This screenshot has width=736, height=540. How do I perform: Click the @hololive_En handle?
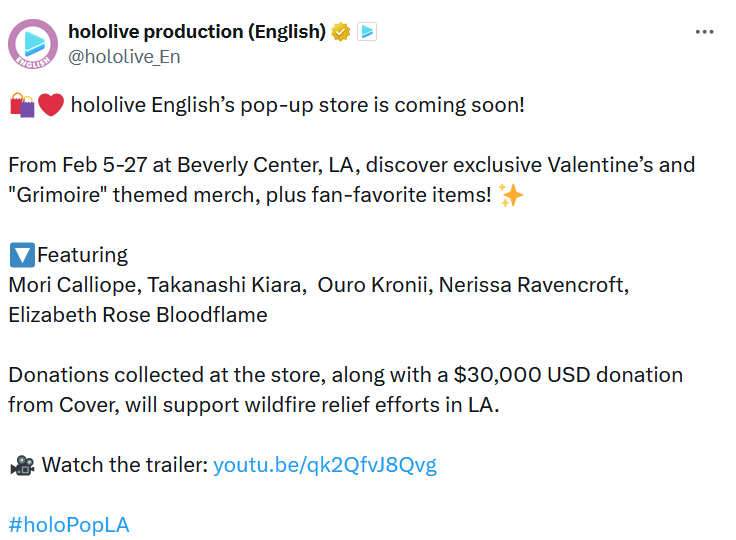click(x=124, y=57)
